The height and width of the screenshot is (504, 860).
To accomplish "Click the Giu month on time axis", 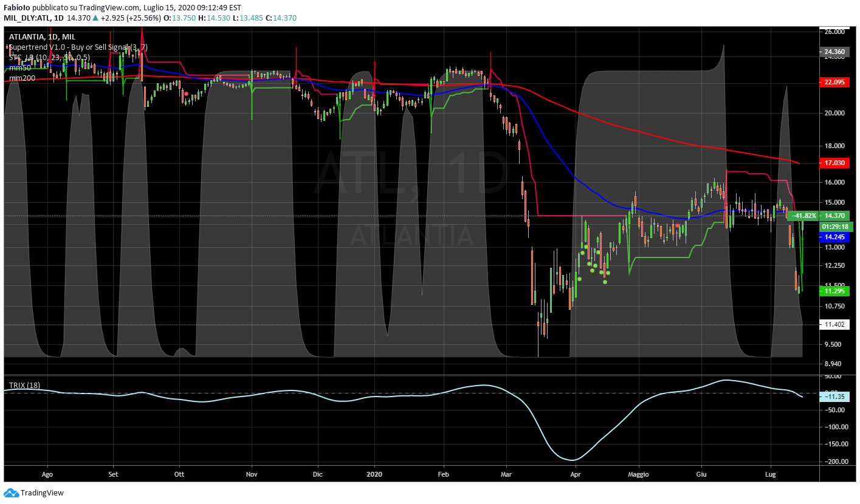I will pos(702,474).
